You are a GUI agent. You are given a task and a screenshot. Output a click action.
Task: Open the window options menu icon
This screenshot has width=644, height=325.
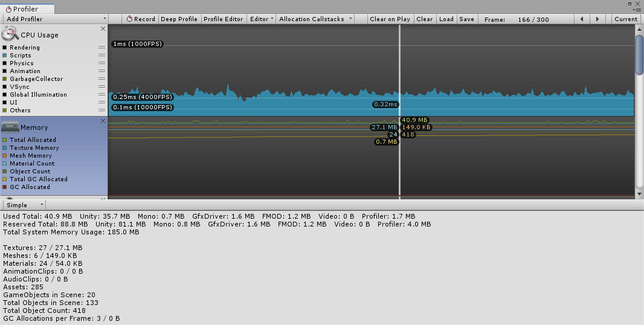coord(637,10)
